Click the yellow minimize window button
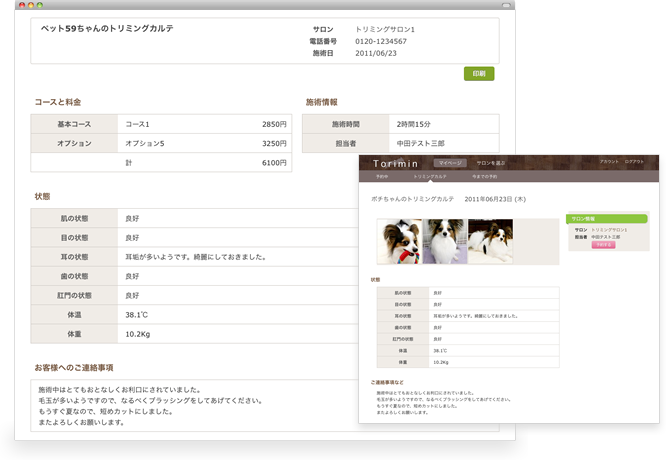666x460 pixels. click(x=32, y=5)
